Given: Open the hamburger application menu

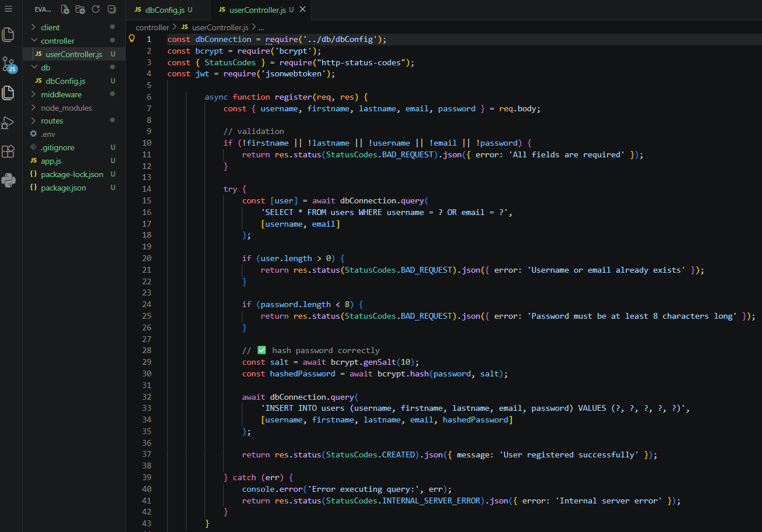Looking at the screenshot, I should [8, 9].
